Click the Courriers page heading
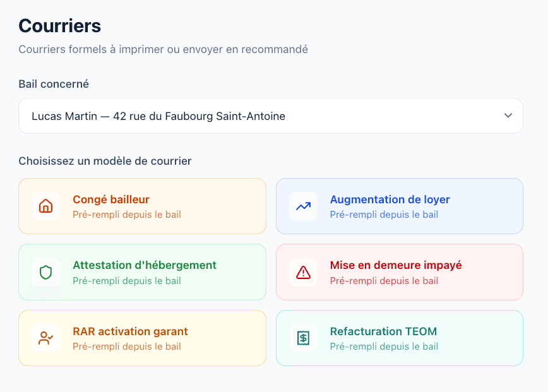The height and width of the screenshot is (392, 548). [x=60, y=26]
